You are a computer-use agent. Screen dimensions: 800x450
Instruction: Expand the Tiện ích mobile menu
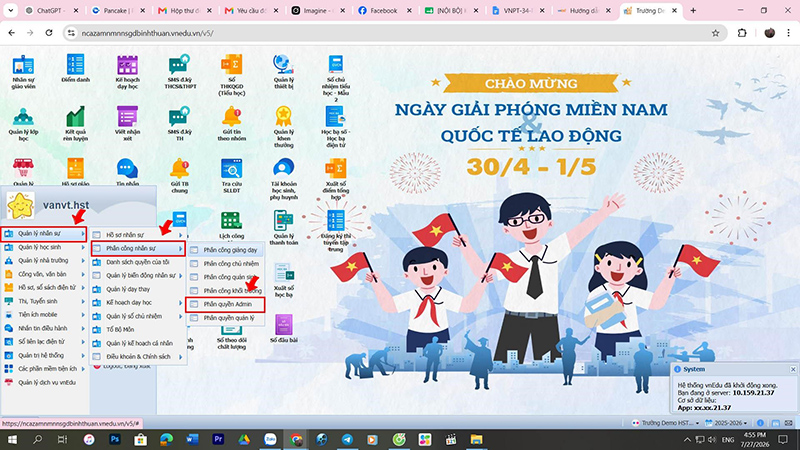(44, 315)
